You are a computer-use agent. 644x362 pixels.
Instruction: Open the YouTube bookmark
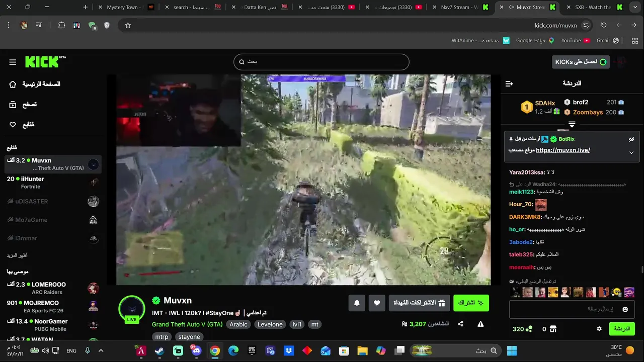point(575,40)
